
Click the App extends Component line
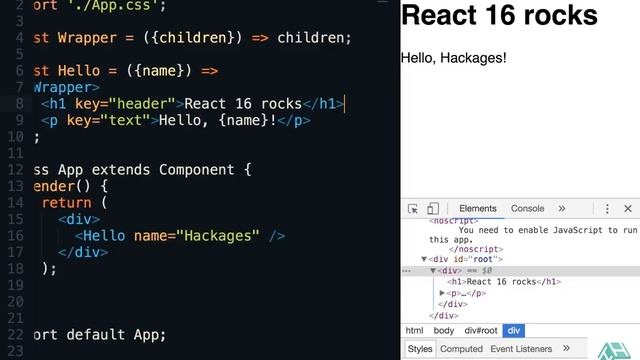click(142, 170)
